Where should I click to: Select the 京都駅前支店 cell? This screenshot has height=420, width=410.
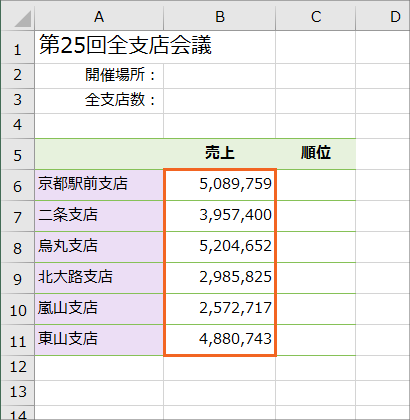click(x=99, y=185)
